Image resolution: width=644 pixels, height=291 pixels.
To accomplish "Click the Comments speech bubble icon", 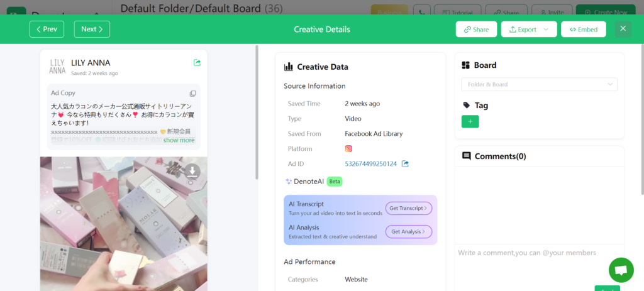I will pos(467,156).
